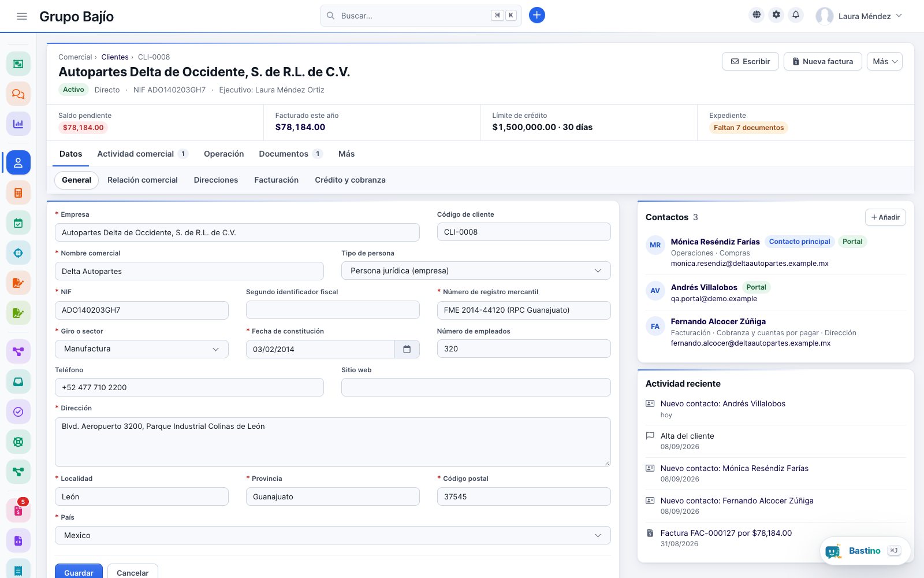Open the Documentos tab
This screenshot has width=924, height=578.
click(x=290, y=154)
